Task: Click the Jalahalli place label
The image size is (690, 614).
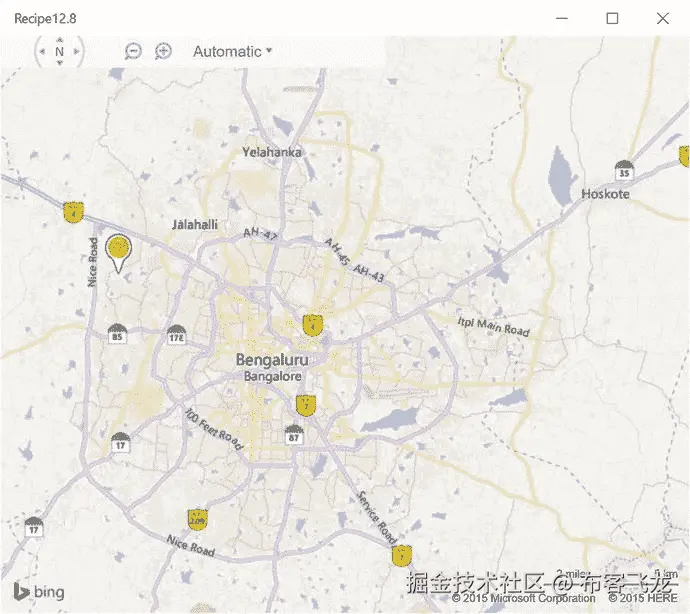Action: click(x=195, y=224)
